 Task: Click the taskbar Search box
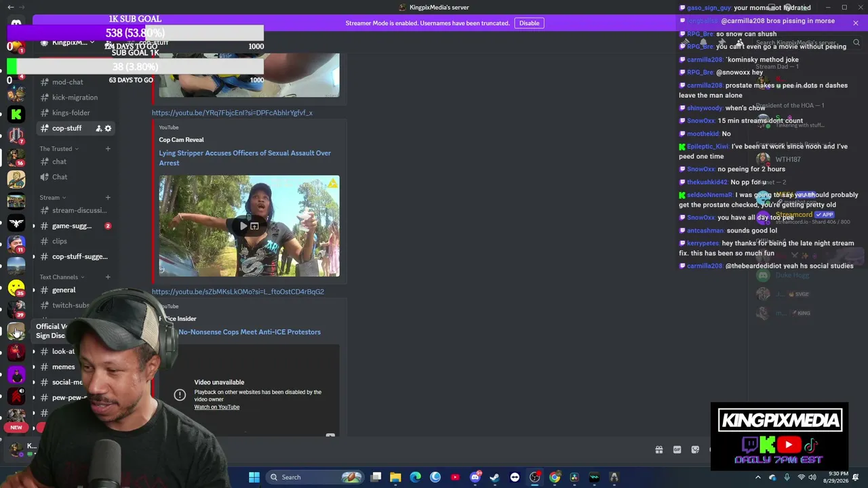(x=316, y=477)
